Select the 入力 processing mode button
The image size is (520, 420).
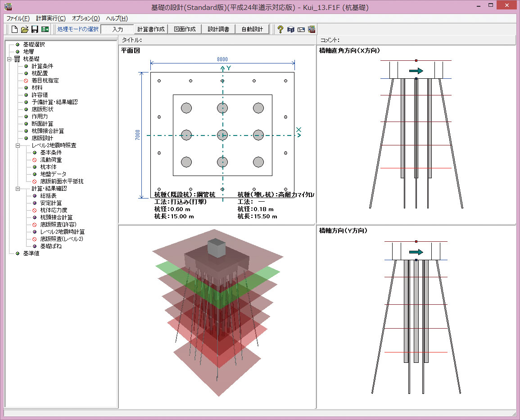pyautogui.click(x=118, y=30)
